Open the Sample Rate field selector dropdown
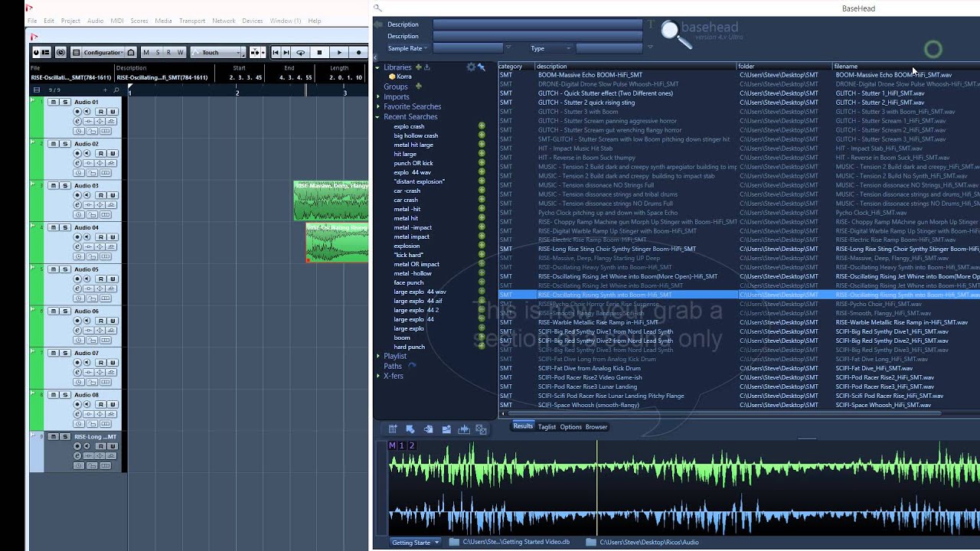Screen dimensions: 980x551 [425, 48]
